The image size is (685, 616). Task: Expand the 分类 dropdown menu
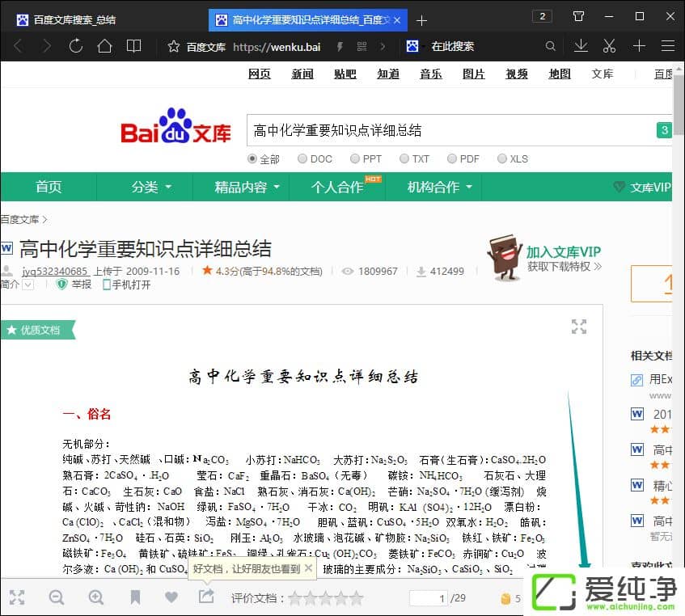(x=151, y=187)
